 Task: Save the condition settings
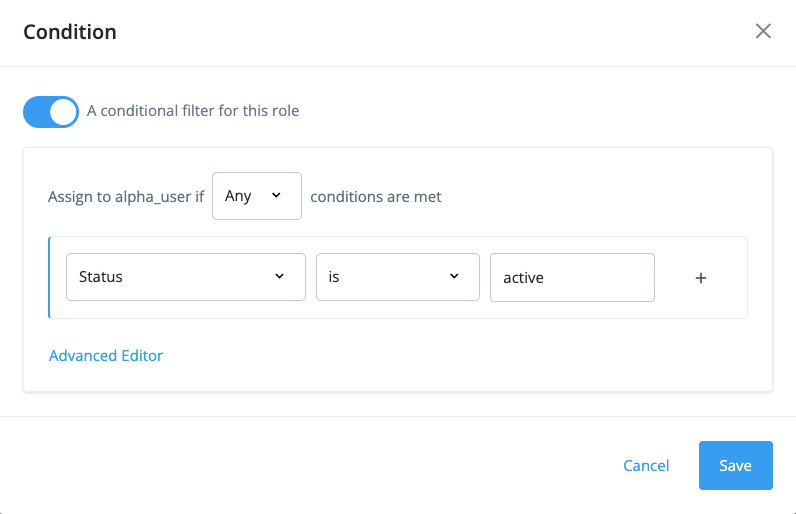[x=735, y=466]
